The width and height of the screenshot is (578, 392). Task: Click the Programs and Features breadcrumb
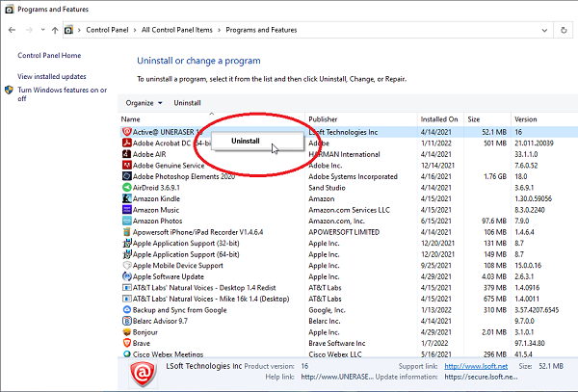pyautogui.click(x=261, y=30)
